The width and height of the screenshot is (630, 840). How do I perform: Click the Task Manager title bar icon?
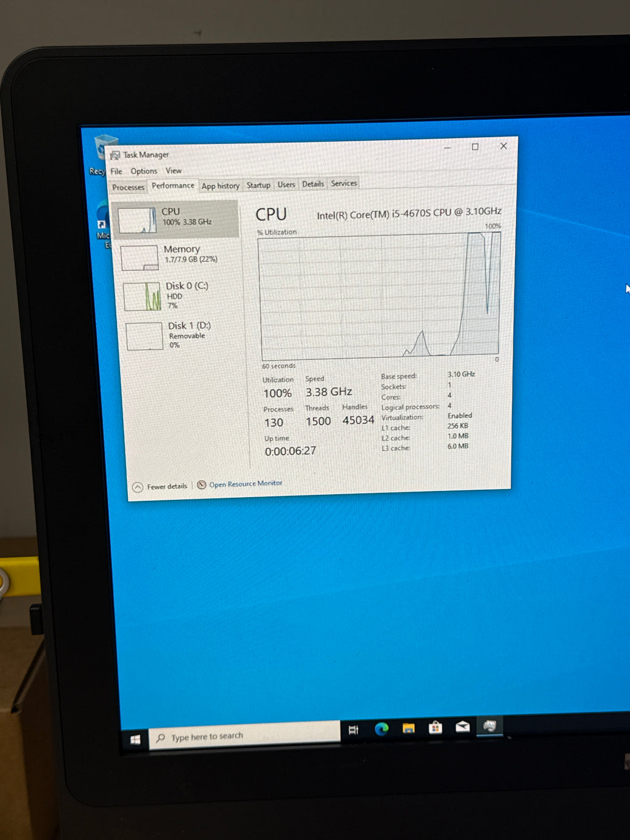(115, 155)
